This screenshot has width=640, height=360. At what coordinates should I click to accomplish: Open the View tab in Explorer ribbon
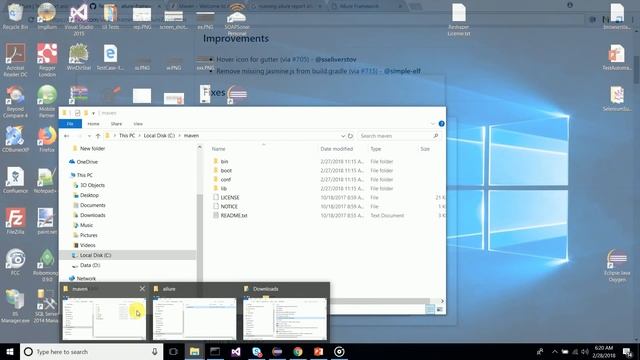click(x=138, y=124)
